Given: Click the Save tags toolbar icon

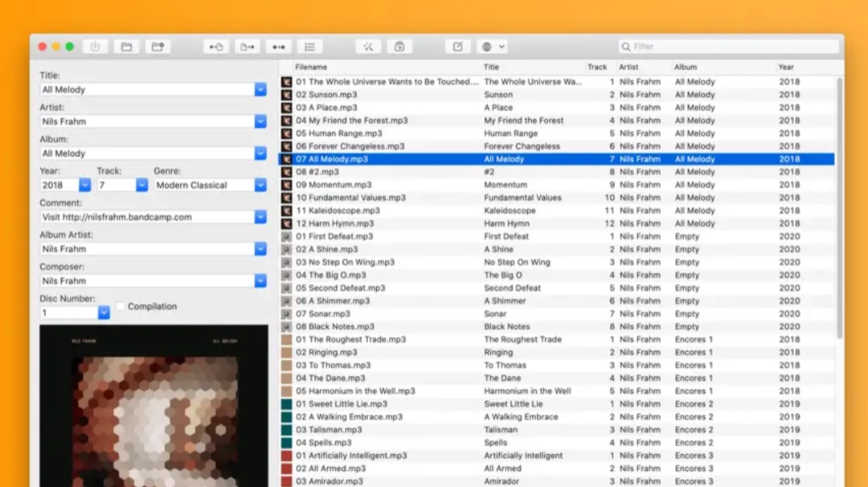Looking at the screenshot, I should click(95, 47).
